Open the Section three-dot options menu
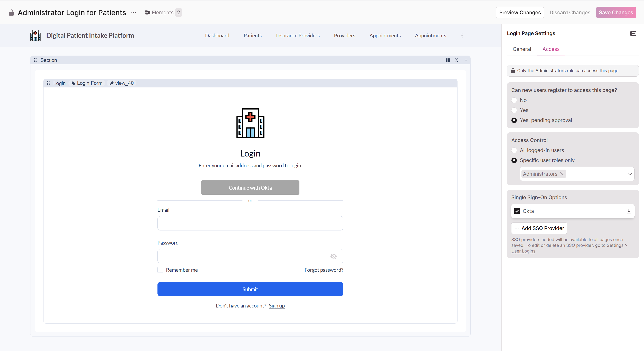Screen dimensions: 644x351 click(x=465, y=60)
